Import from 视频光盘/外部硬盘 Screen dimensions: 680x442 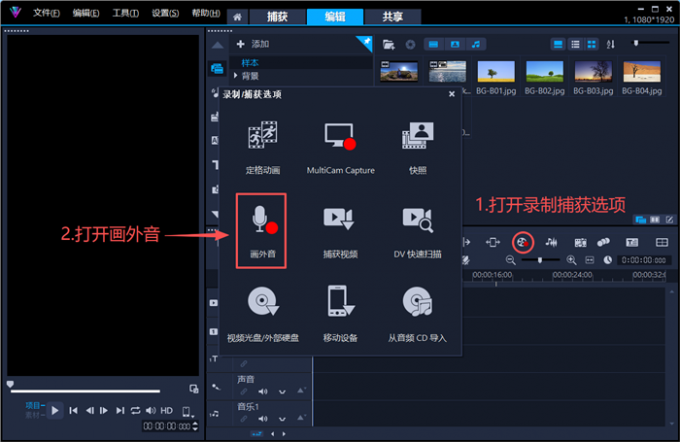coord(263,314)
